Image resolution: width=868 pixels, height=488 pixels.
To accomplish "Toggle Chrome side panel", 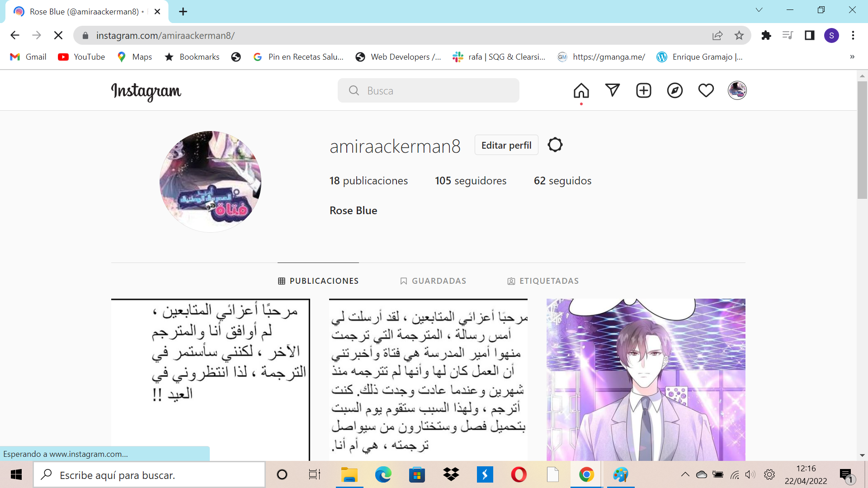I will tap(810, 35).
